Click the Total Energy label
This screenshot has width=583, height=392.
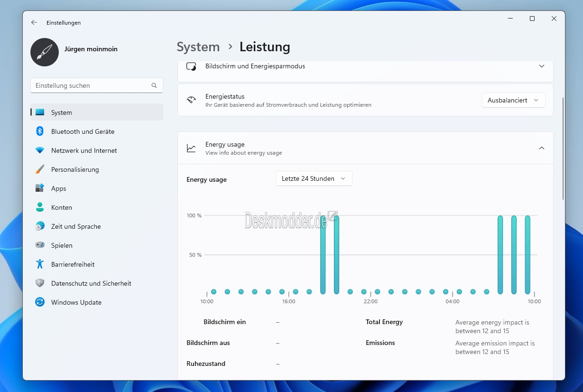(384, 322)
